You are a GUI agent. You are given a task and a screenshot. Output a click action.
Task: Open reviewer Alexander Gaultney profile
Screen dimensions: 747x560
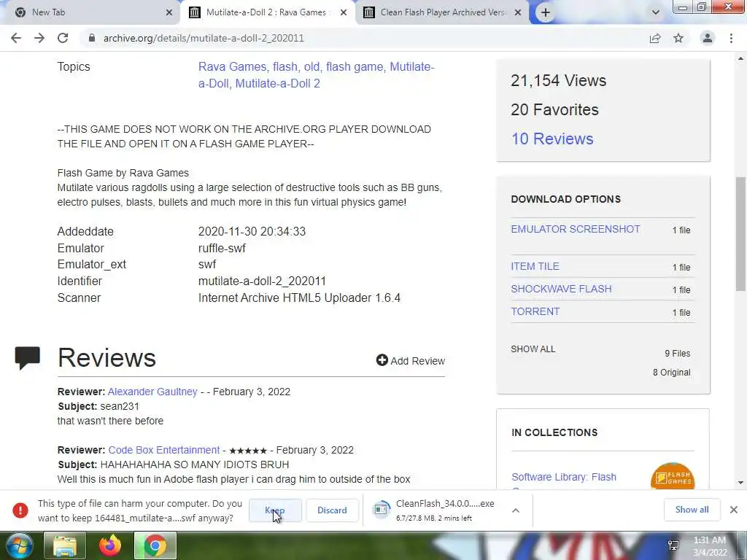pos(152,392)
